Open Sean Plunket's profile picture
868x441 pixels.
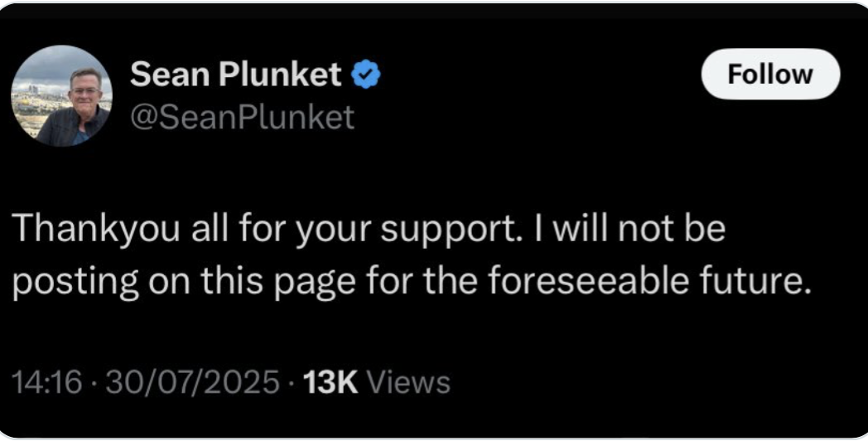[61, 95]
